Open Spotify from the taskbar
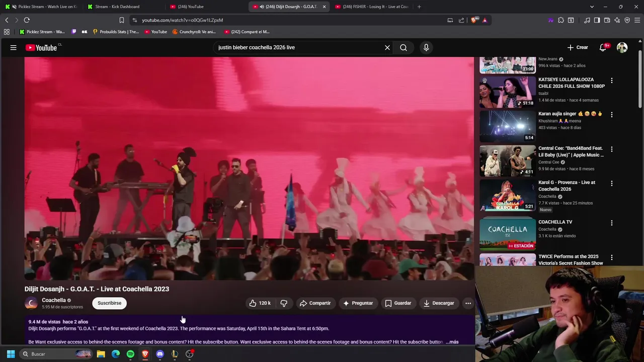644x362 pixels. pyautogui.click(x=130, y=354)
